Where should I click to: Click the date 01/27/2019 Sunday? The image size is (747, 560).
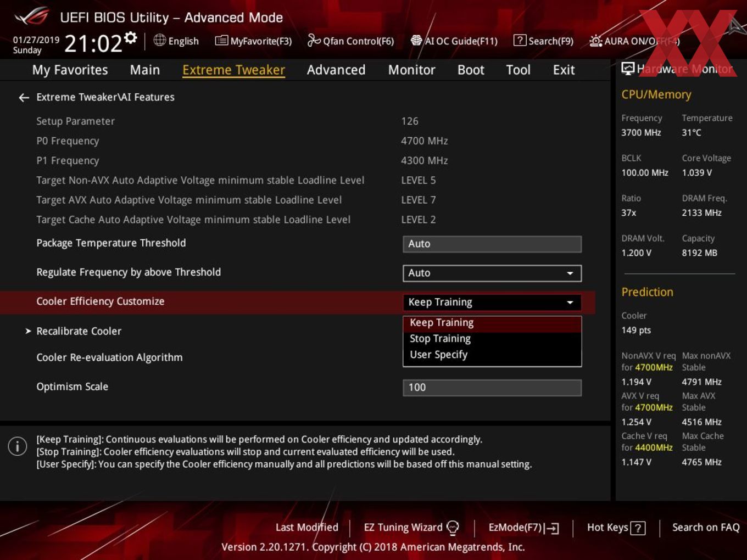point(36,45)
